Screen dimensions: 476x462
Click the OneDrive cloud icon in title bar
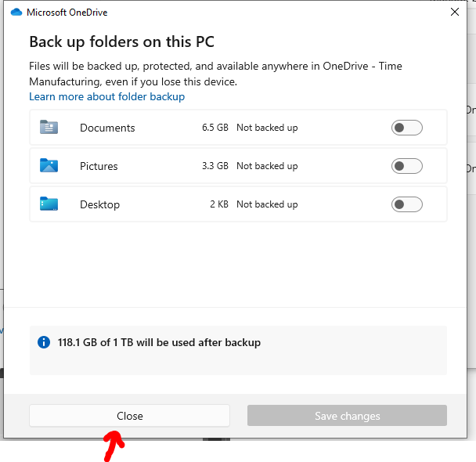pos(16,13)
